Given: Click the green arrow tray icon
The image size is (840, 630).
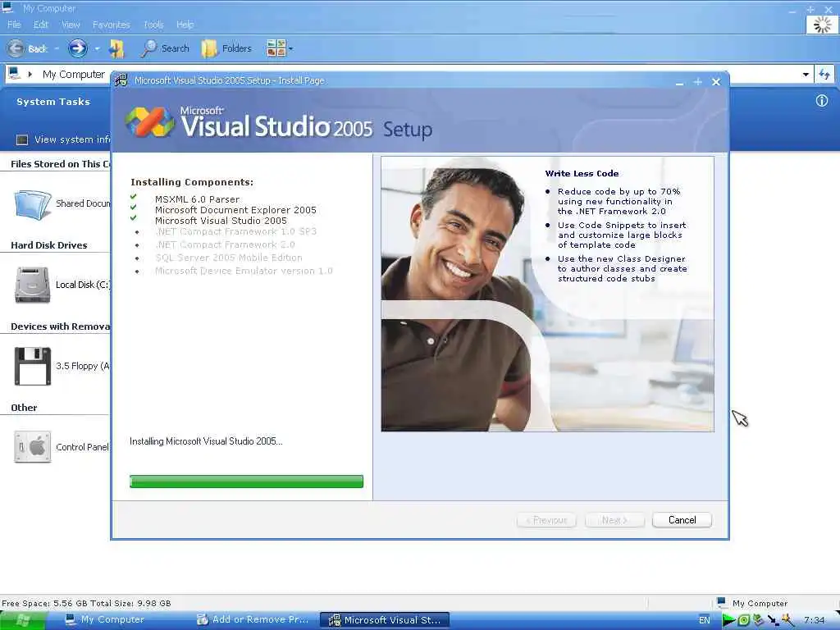Looking at the screenshot, I should coord(728,620).
